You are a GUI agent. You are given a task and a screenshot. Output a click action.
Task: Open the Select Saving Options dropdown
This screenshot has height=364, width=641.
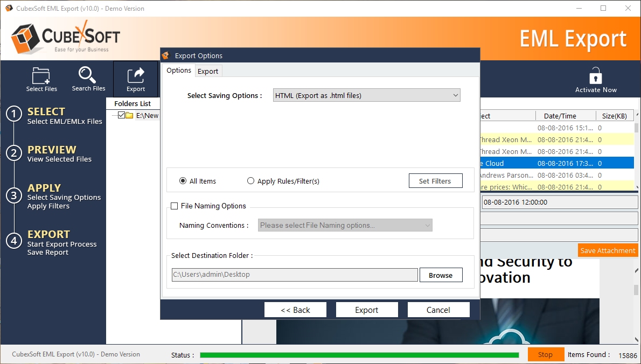tap(367, 96)
